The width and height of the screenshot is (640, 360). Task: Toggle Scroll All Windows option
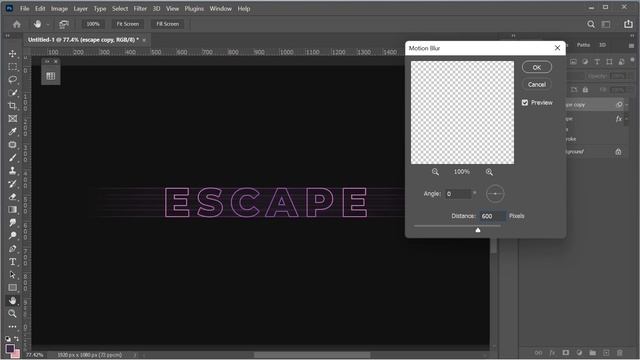coord(64,24)
